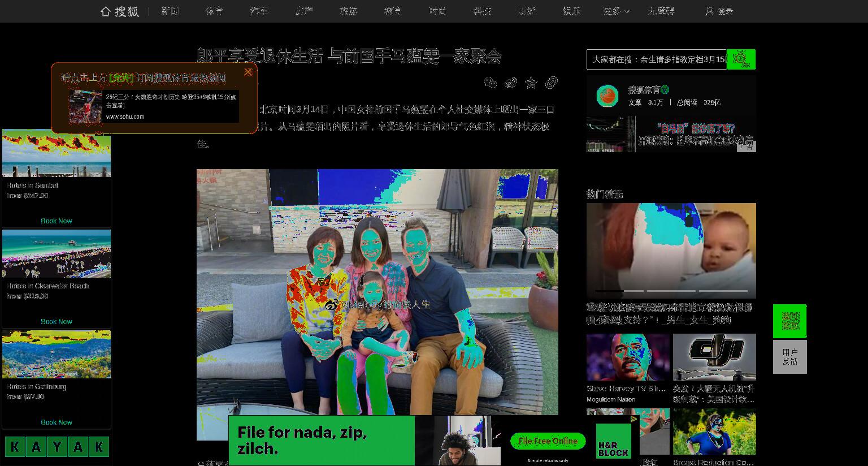Click the 总阅读 328亿 stat

pyautogui.click(x=698, y=102)
